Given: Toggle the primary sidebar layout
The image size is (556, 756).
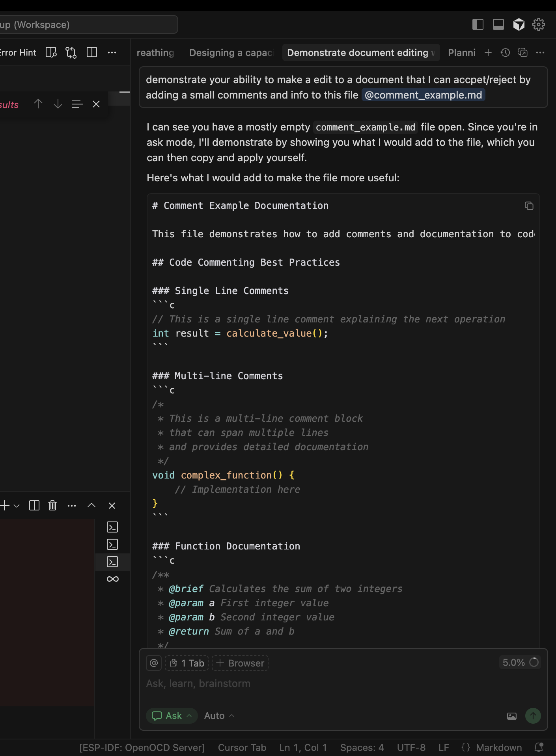Looking at the screenshot, I should (x=478, y=24).
